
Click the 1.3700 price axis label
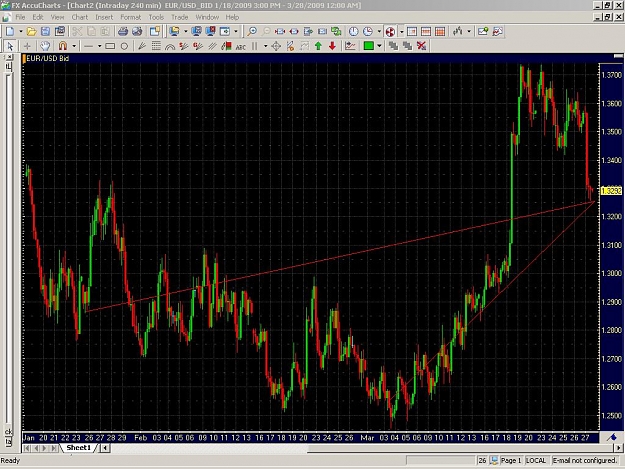pyautogui.click(x=612, y=75)
